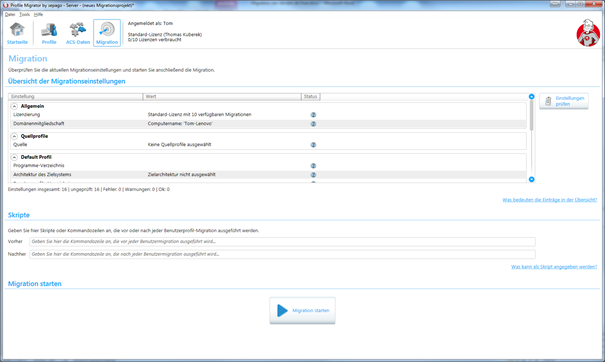Open link Was bedeuten die Einträge in der Übersicht
Screen dimensions: 605x362
[549, 200]
